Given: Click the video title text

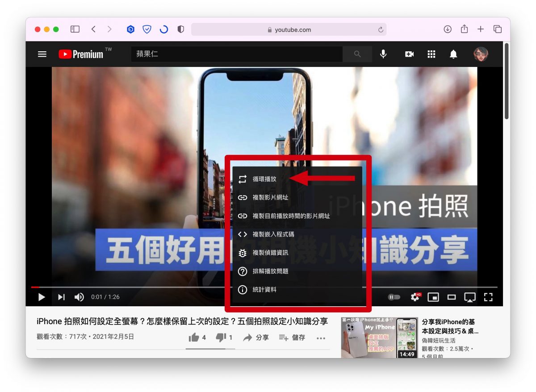Looking at the screenshot, I should [x=182, y=321].
